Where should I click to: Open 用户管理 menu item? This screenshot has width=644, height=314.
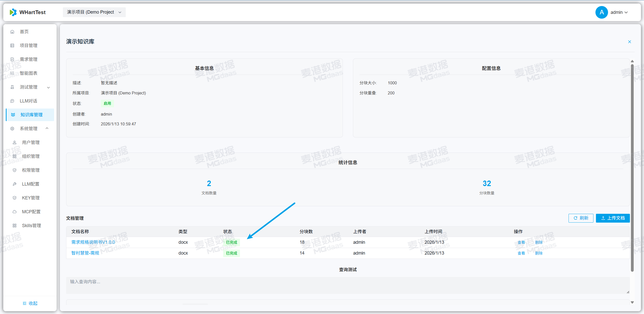[x=31, y=143]
